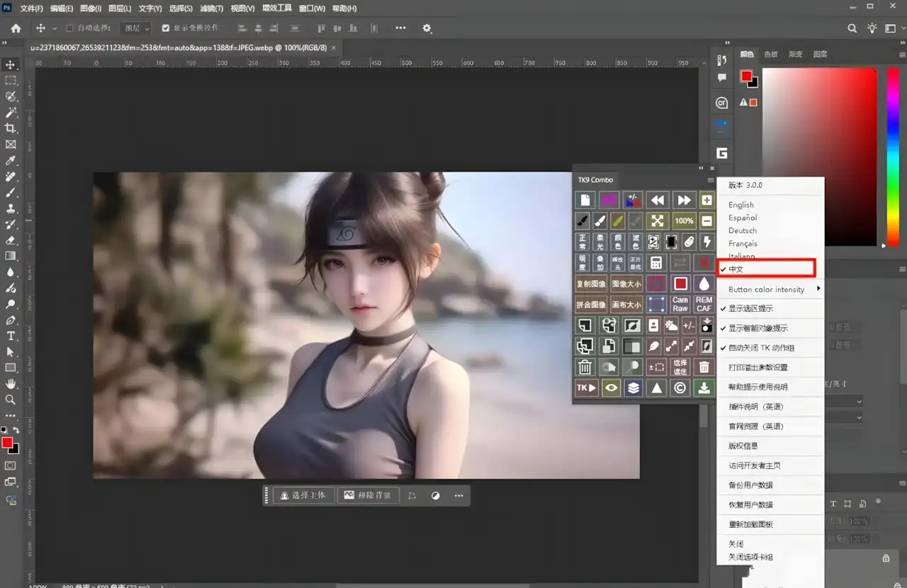Click the TK9 calculator icon
Image resolution: width=907 pixels, height=588 pixels.
pos(656,263)
